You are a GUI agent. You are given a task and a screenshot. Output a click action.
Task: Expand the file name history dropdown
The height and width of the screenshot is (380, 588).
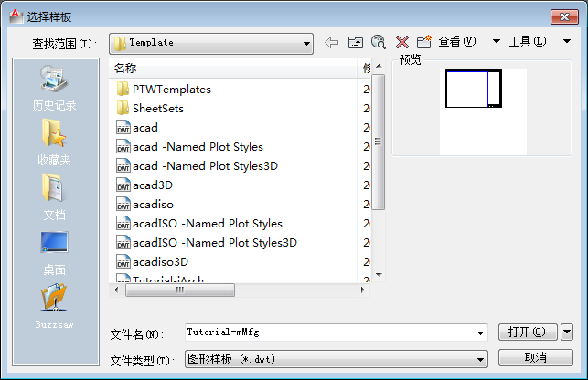pyautogui.click(x=480, y=332)
